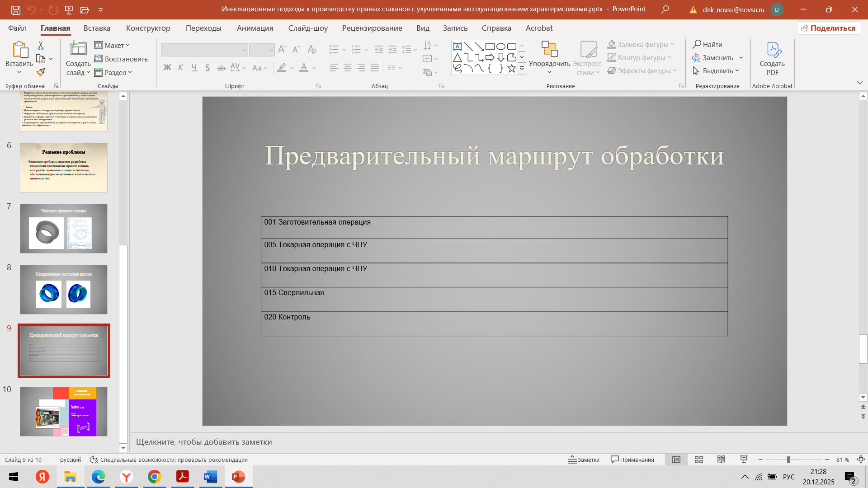Viewport: 868px width, 488px height.
Task: Expand the Select (Выделить) dropdown
Action: (716, 70)
